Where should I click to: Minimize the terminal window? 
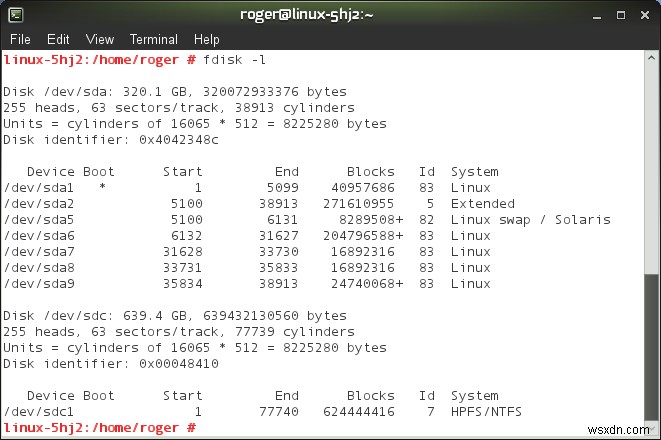tap(597, 16)
